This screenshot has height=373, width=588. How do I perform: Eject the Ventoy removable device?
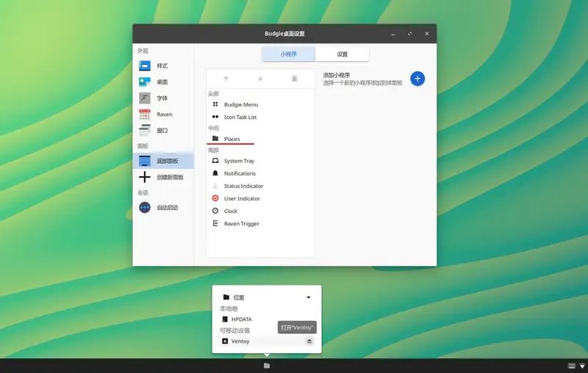(x=309, y=341)
